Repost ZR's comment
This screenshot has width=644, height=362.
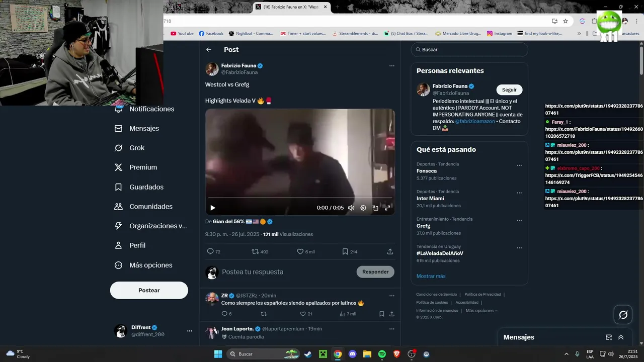pos(264,314)
